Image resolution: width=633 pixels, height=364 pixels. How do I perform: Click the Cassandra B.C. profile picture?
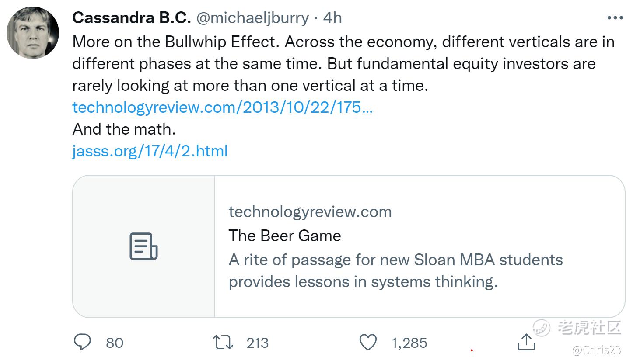point(33,32)
